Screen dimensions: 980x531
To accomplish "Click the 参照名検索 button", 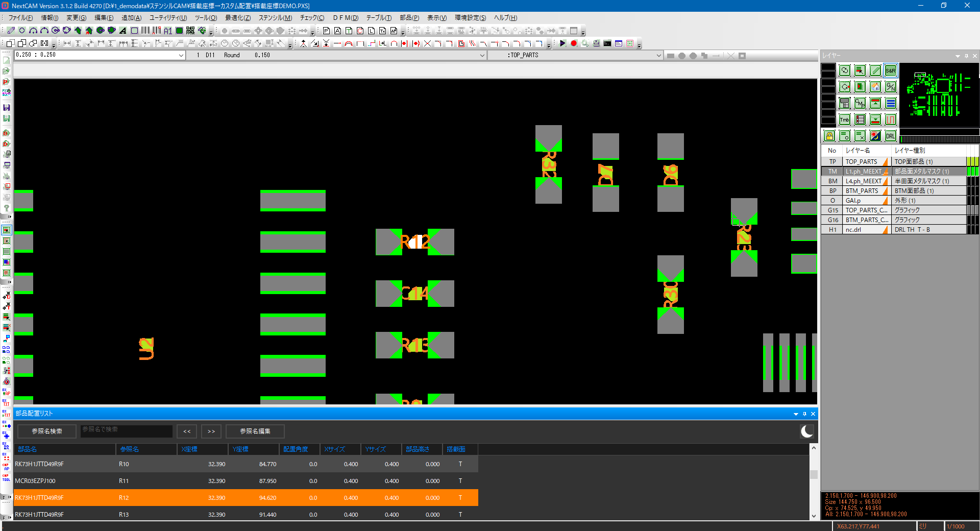I will tap(47, 431).
